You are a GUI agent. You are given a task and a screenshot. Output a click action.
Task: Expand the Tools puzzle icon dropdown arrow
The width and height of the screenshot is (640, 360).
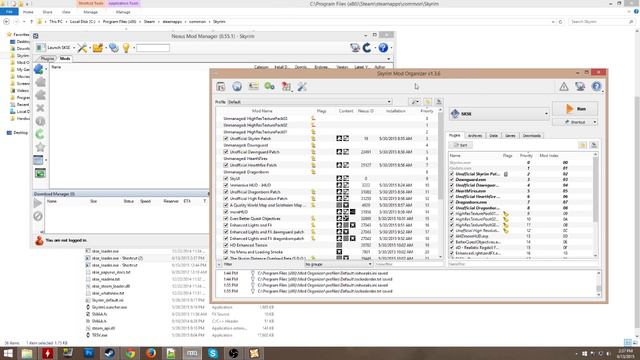pyautogui.click(x=292, y=91)
